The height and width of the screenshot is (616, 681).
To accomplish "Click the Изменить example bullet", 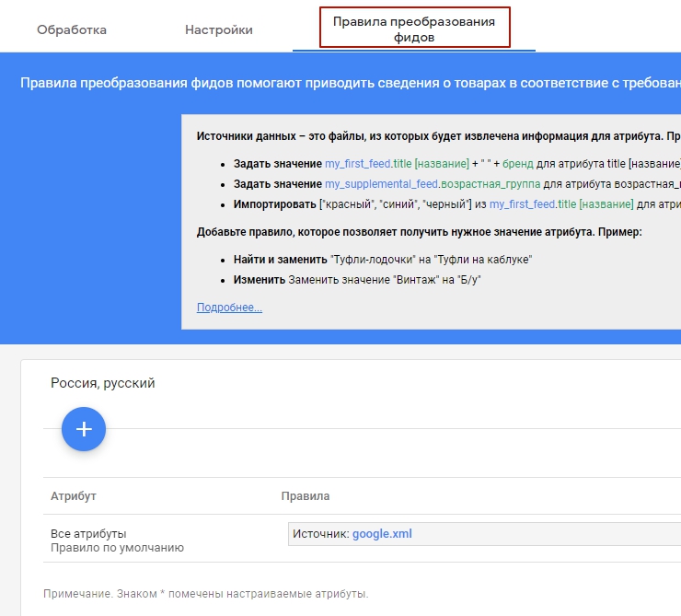I will pyautogui.click(x=260, y=279).
